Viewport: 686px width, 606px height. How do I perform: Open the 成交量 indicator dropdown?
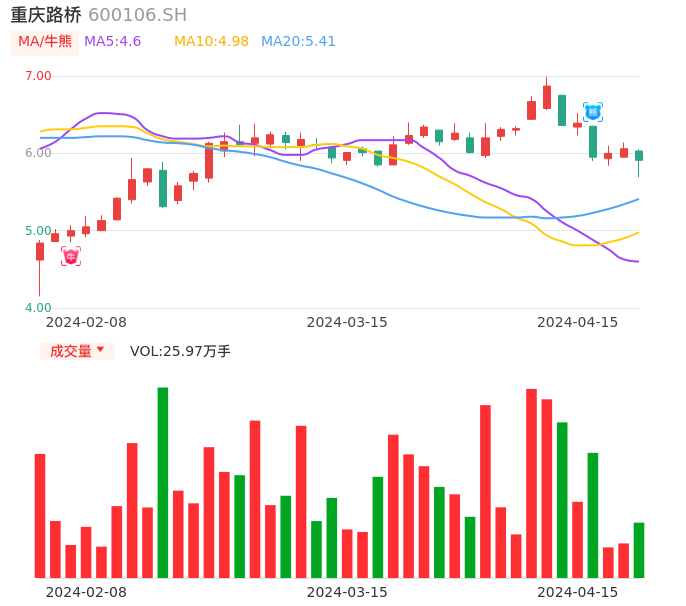(77, 351)
